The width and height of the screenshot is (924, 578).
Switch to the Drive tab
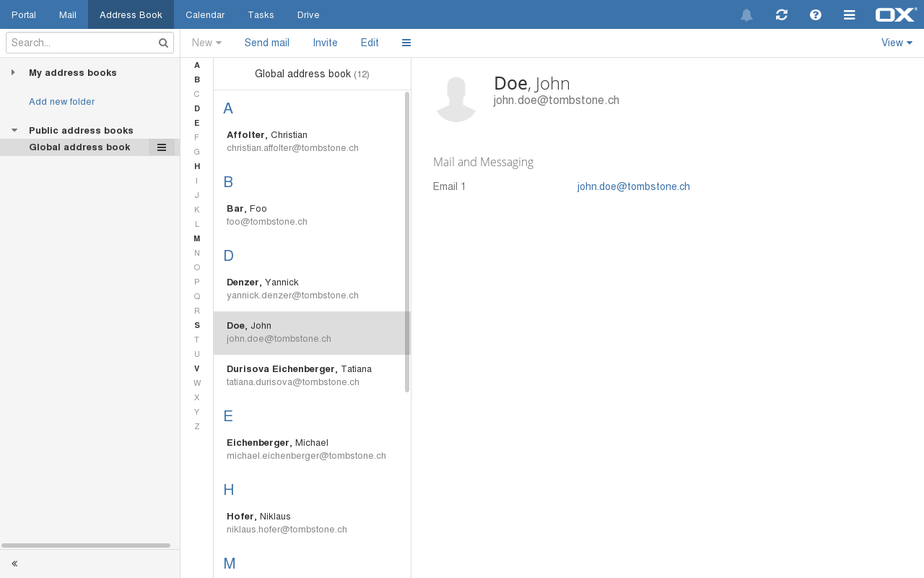(x=308, y=14)
